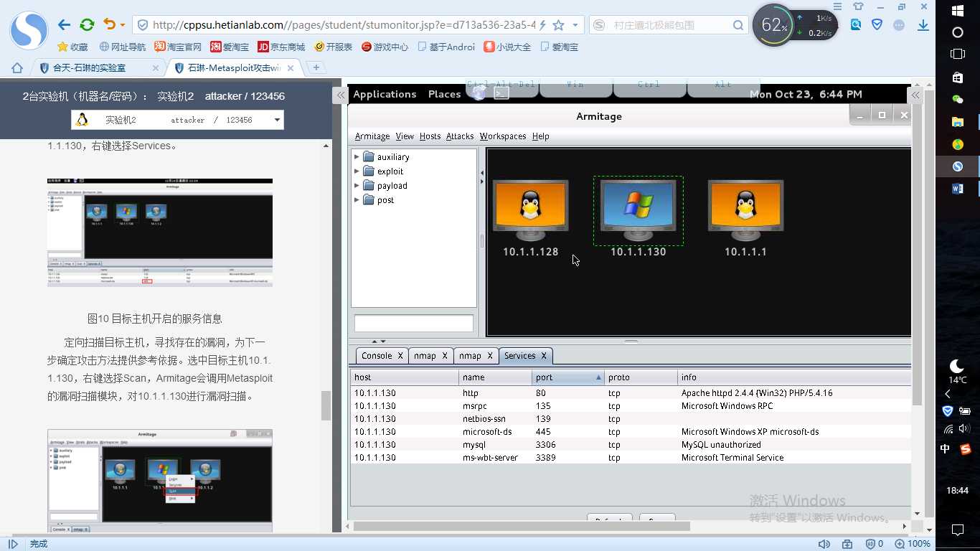
Task: Open the Places menu in the GNOME panel
Action: [444, 94]
